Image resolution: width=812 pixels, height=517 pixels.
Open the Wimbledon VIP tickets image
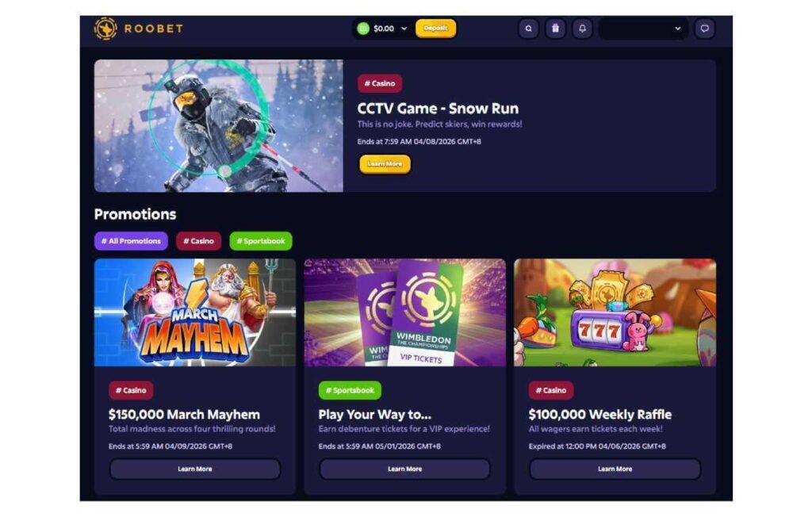point(405,312)
